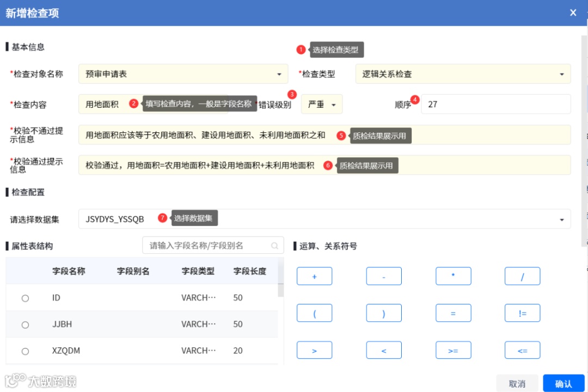This screenshot has height=392, width=588.
Task: Click the 字段名称 search input box
Action: click(x=213, y=246)
